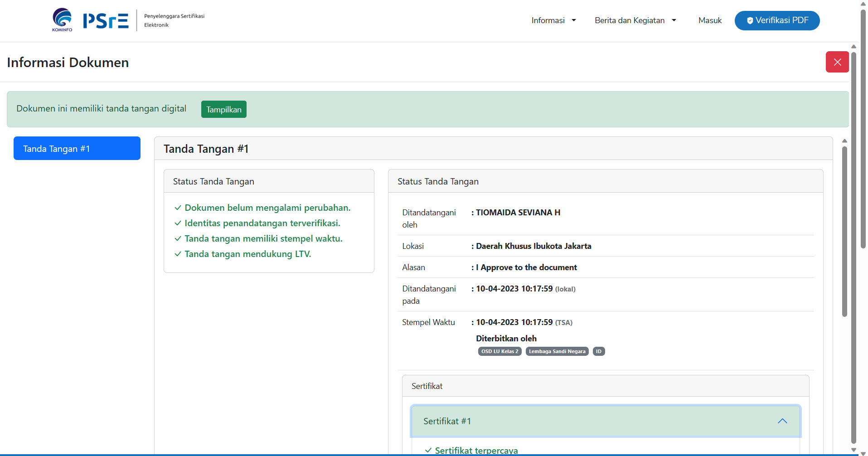Screen dimensions: 868x456
Task: Click checkmark beside Tanda tangan memiliki stempel waktu
Action: [178, 239]
